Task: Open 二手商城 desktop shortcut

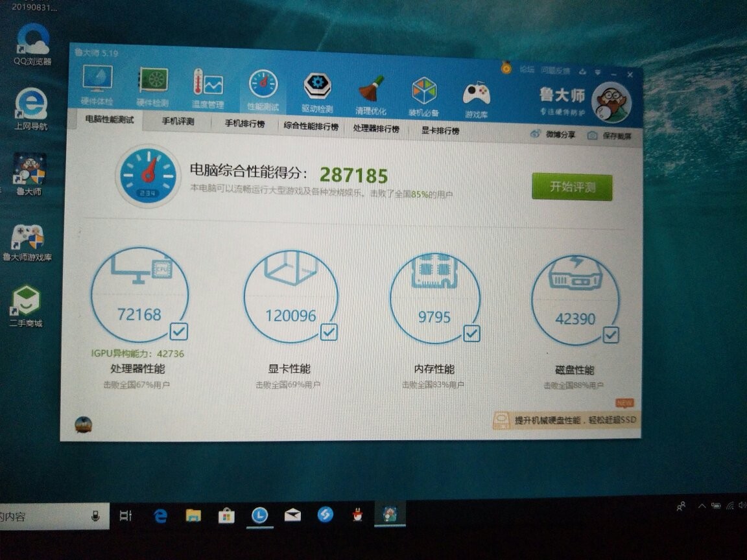Action: (26, 306)
